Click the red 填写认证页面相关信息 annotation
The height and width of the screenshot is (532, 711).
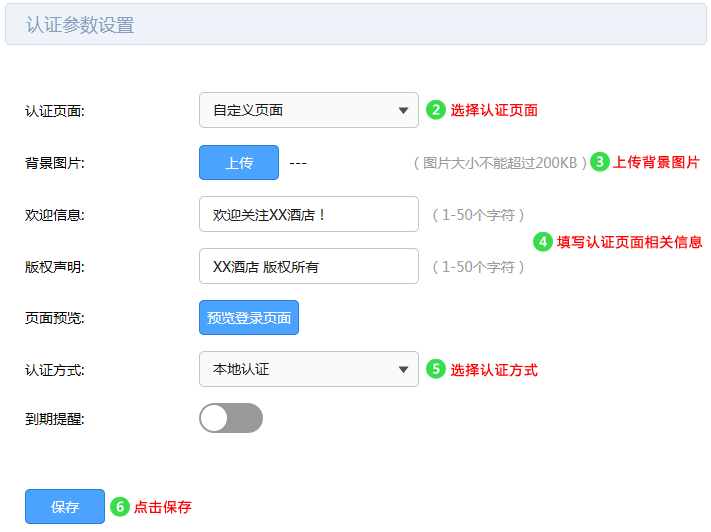point(629,241)
